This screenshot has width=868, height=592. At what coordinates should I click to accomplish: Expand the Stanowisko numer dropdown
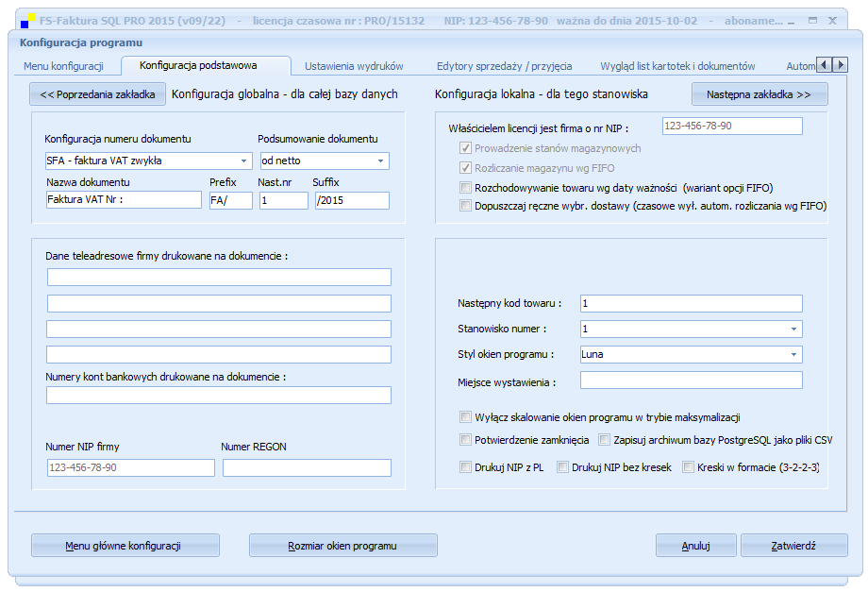click(x=793, y=329)
